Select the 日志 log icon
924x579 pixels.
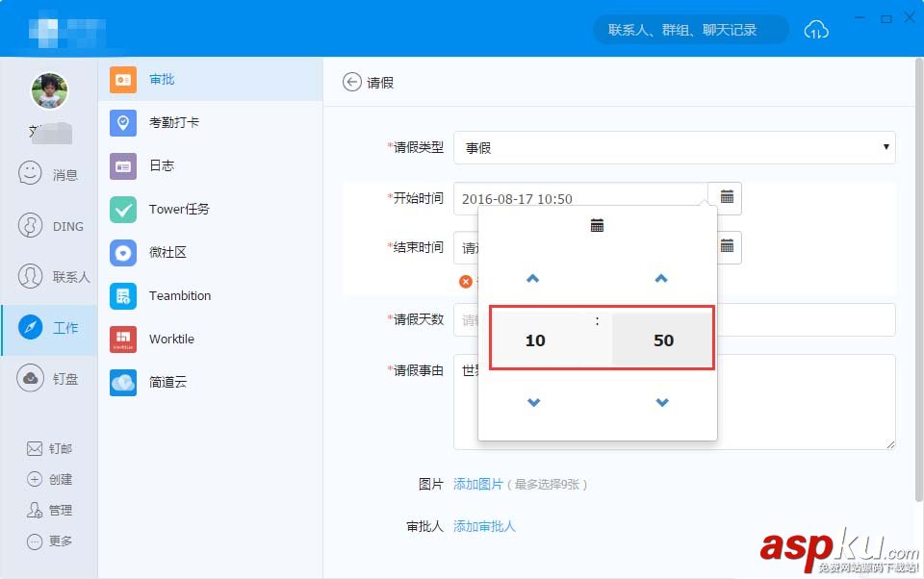[x=123, y=165]
